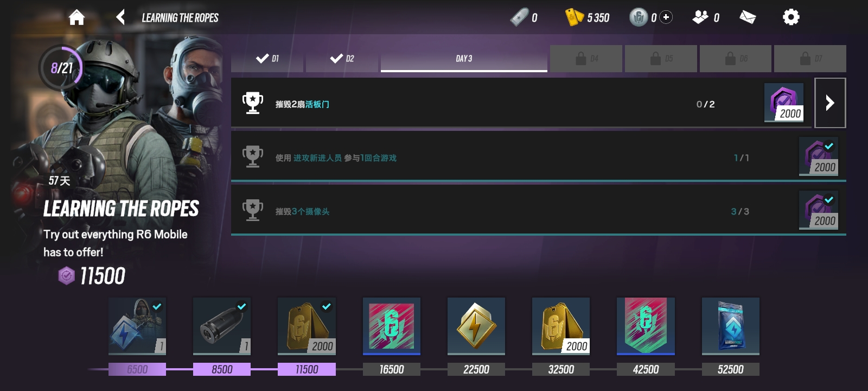The image size is (868, 391).
Task: Open the locked D4 tab
Action: point(586,58)
